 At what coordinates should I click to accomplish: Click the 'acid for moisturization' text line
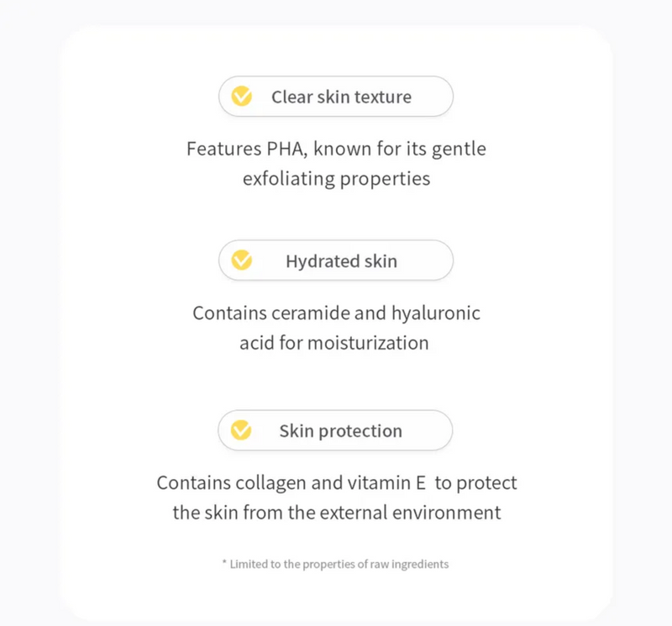(x=334, y=343)
